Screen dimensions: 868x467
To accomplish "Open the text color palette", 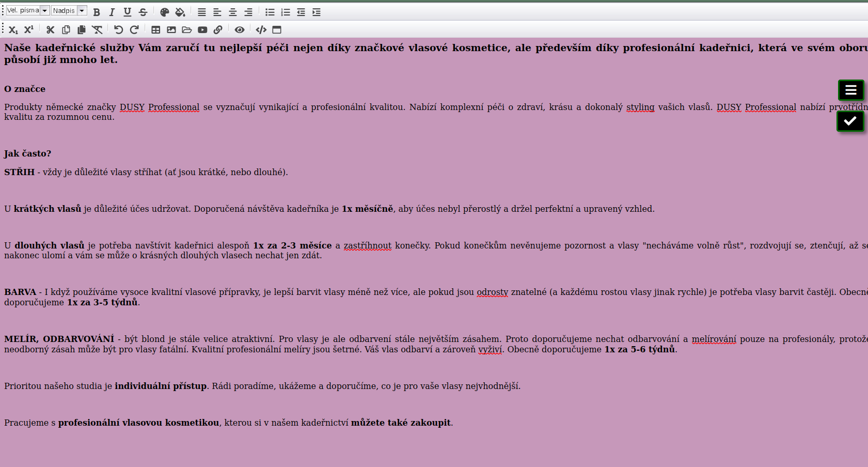I will click(x=165, y=12).
